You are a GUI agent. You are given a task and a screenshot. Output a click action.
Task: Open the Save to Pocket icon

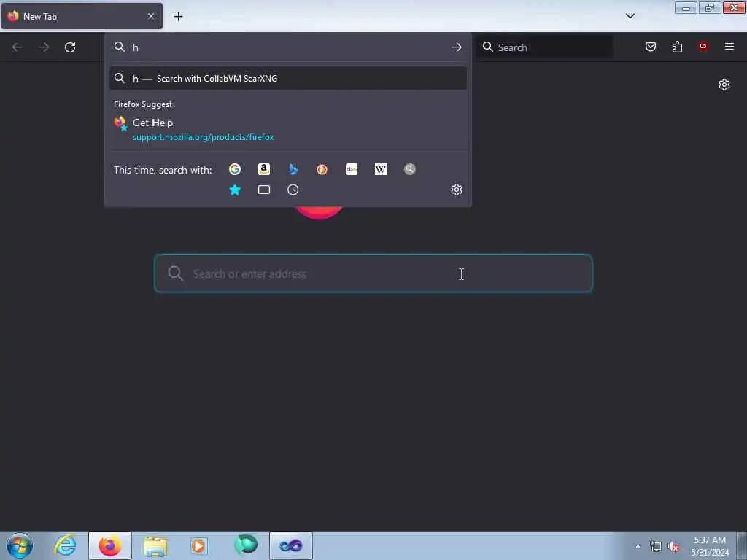click(x=650, y=47)
